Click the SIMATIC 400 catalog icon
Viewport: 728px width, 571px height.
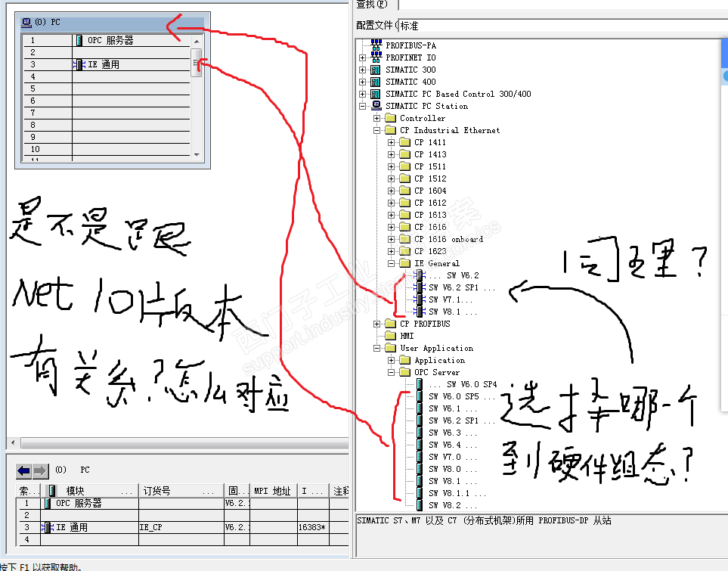click(376, 82)
